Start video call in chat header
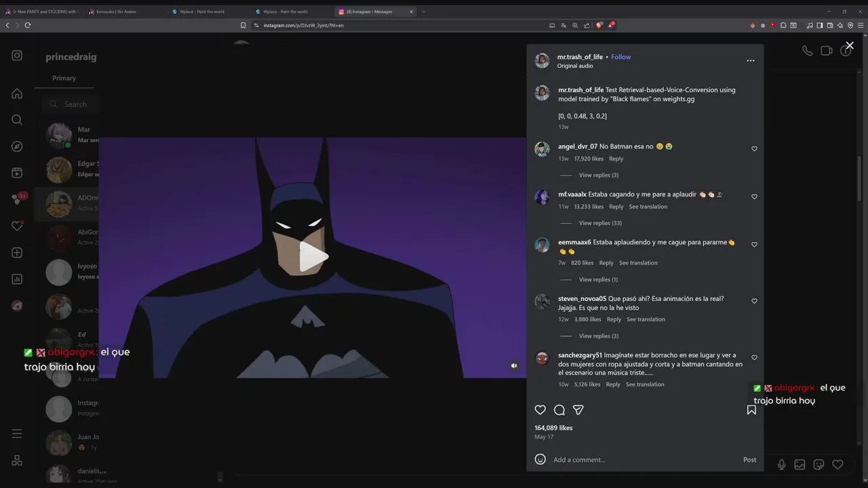This screenshot has width=868, height=488. click(x=826, y=50)
